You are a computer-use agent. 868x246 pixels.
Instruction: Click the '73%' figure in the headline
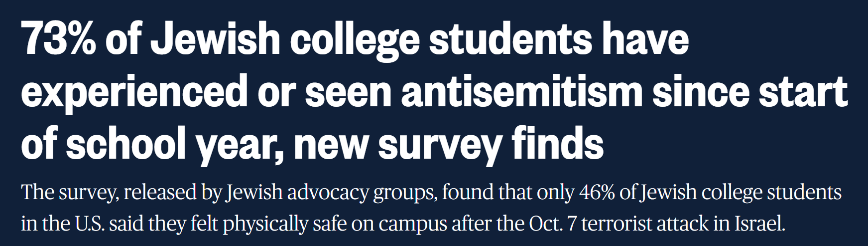(59, 39)
